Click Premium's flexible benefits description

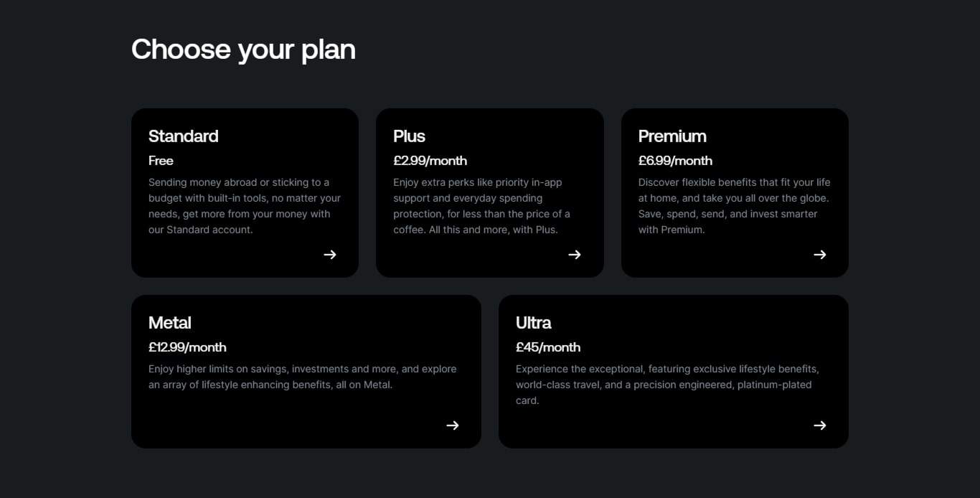734,206
